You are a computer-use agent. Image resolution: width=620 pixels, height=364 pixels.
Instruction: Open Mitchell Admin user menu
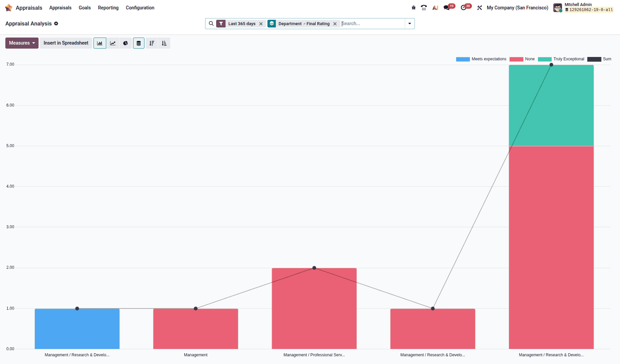tap(583, 8)
